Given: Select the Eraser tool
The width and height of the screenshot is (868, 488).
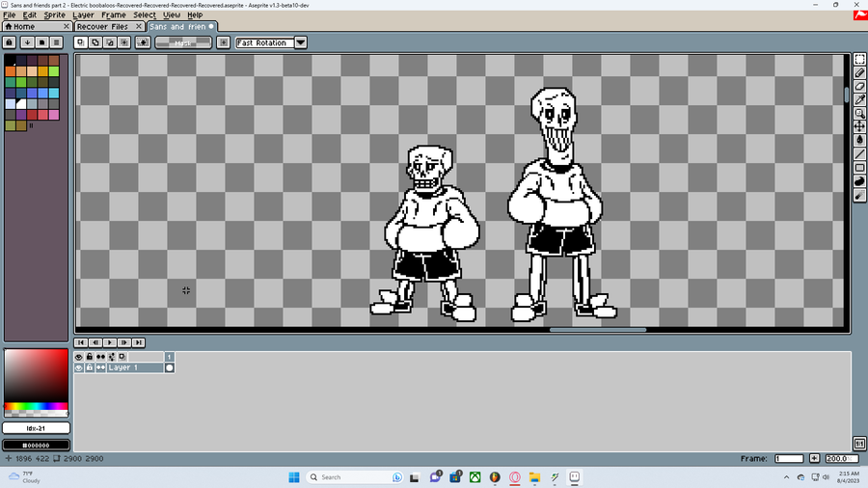Looking at the screenshot, I should 859,86.
